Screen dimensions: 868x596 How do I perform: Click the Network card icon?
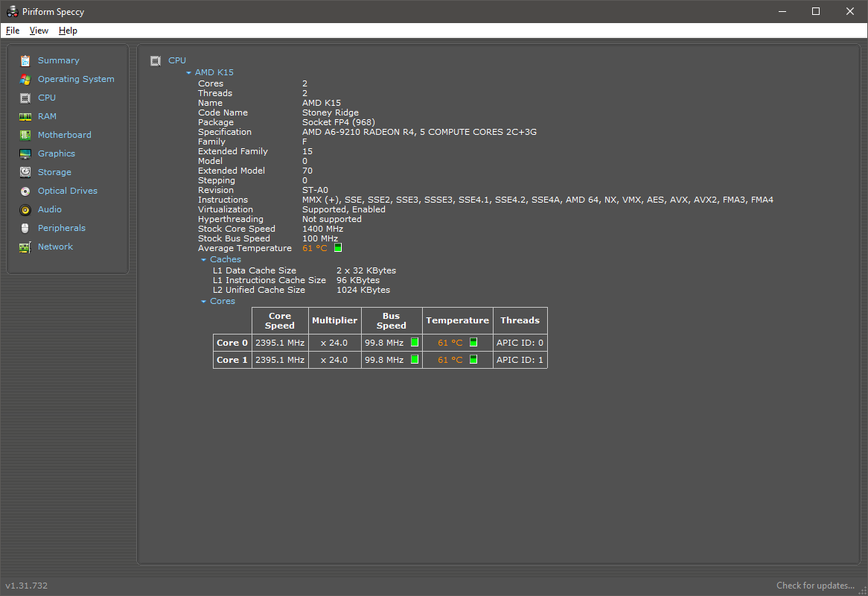[x=25, y=247]
